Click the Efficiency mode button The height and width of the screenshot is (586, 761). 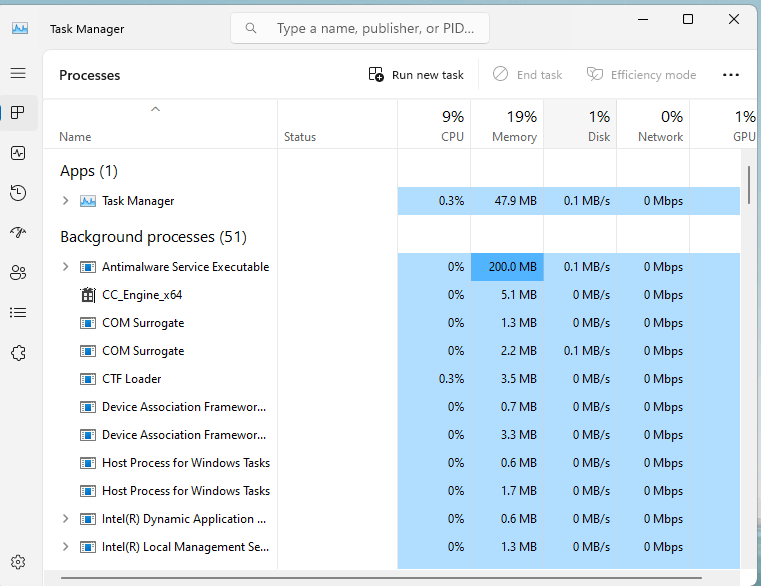tap(641, 75)
